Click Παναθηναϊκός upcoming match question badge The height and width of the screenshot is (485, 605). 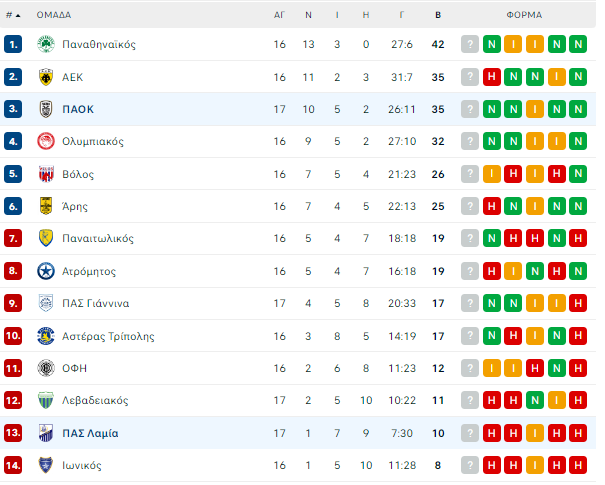[470, 44]
